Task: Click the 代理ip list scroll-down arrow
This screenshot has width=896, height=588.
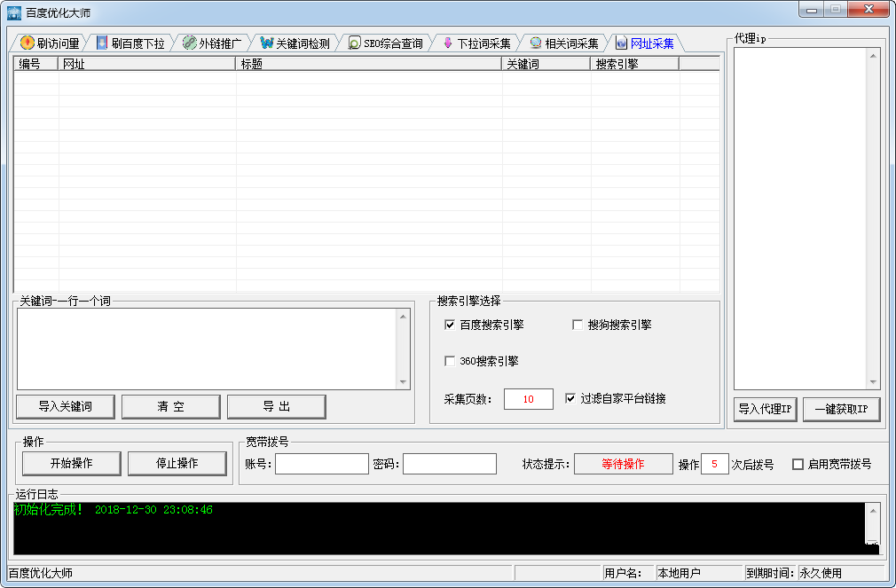Action: pyautogui.click(x=873, y=381)
